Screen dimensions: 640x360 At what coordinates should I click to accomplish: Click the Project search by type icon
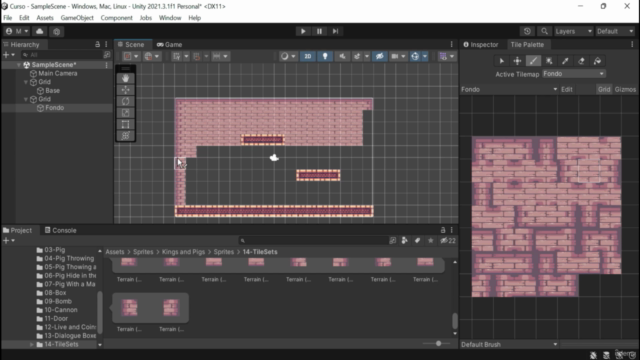(404, 241)
